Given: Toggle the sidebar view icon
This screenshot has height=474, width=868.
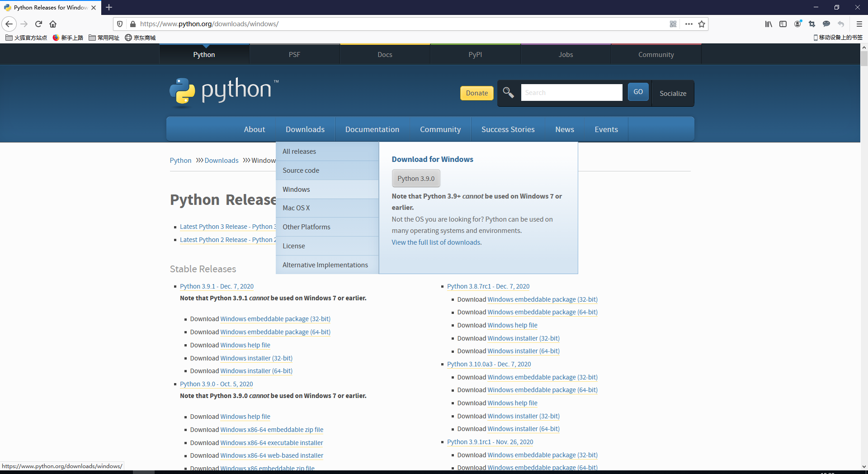Looking at the screenshot, I should 783,24.
